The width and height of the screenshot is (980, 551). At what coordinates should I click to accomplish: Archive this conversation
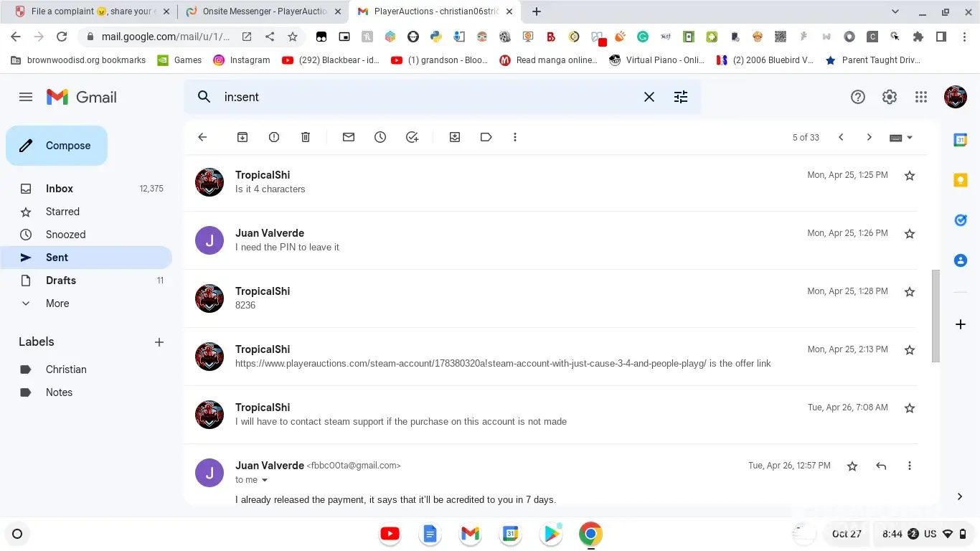[242, 137]
